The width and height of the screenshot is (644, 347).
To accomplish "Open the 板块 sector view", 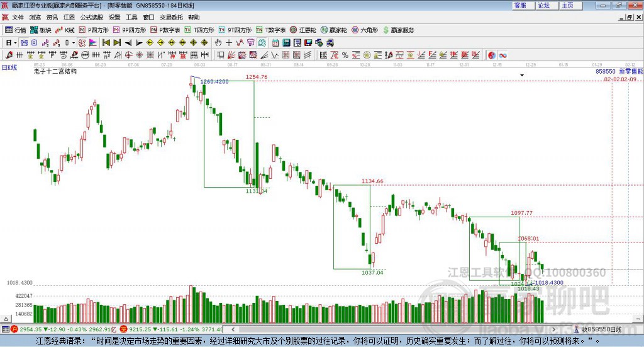I will (x=40, y=30).
